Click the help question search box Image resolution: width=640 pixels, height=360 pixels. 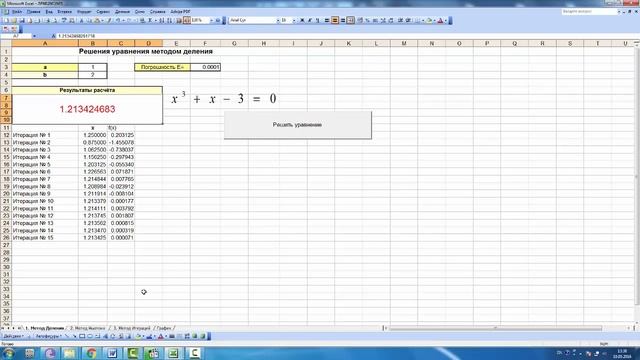[x=588, y=11]
